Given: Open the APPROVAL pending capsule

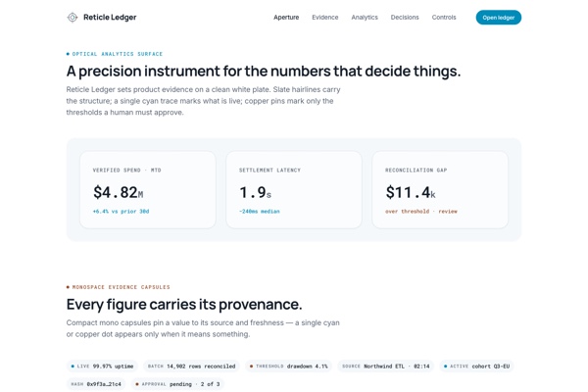Looking at the screenshot, I should coord(177,384).
